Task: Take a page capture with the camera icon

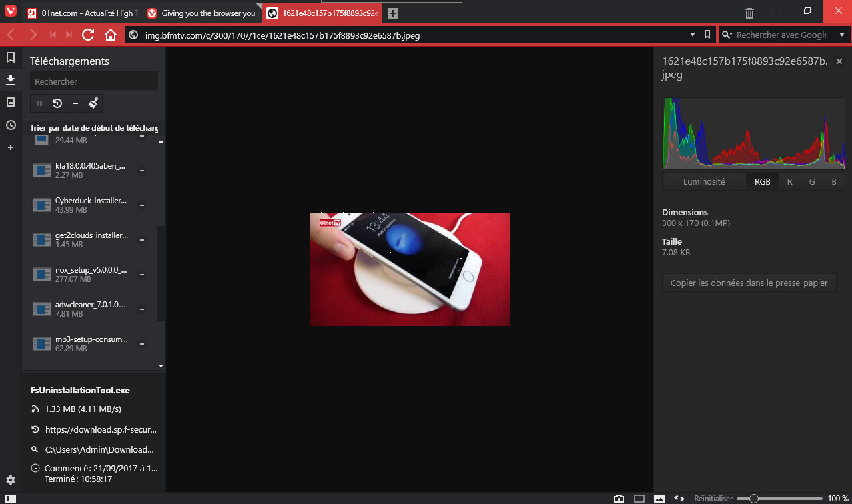Action: 619,498
